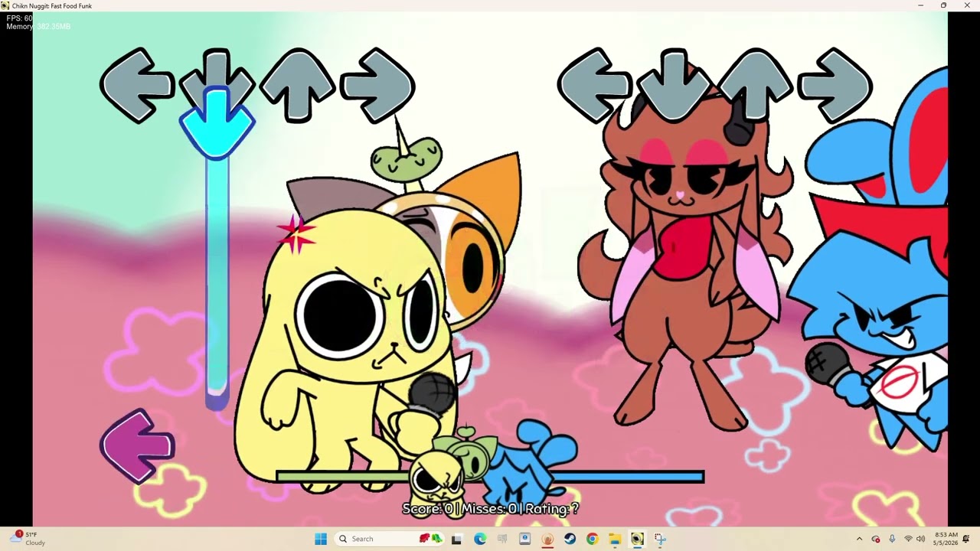Image resolution: width=980 pixels, height=551 pixels.
Task: Open File Explorer from the taskbar
Action: [x=615, y=539]
